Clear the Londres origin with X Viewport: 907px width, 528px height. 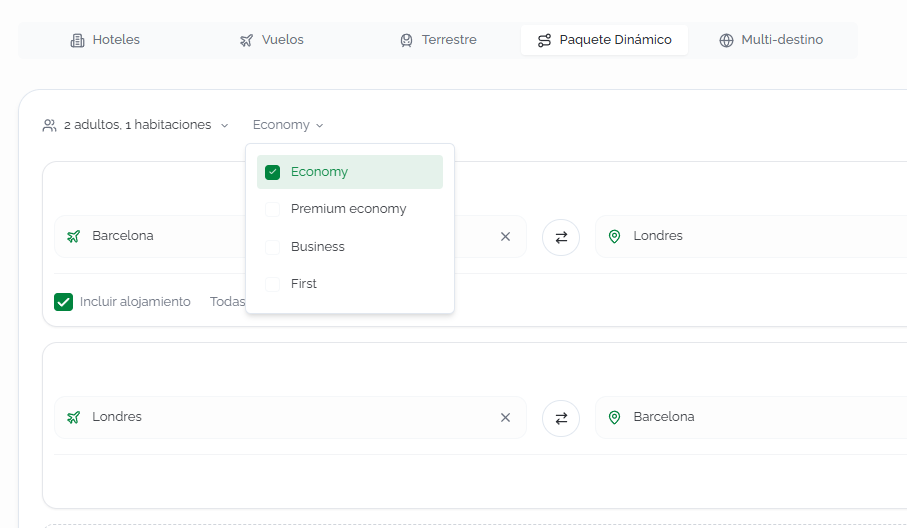pyautogui.click(x=506, y=418)
